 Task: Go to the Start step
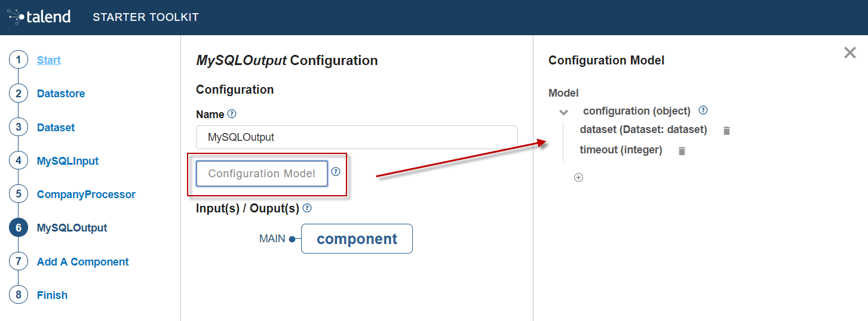pyautogui.click(x=49, y=60)
